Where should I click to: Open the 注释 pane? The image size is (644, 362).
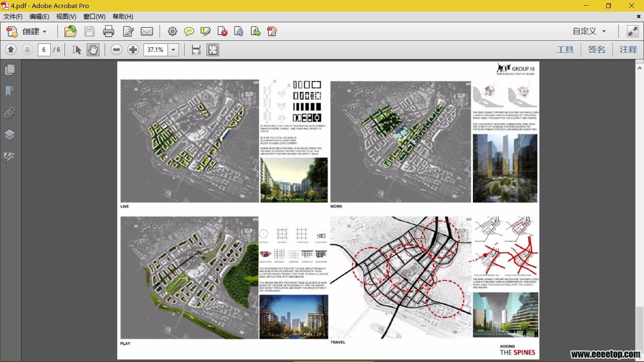[628, 49]
